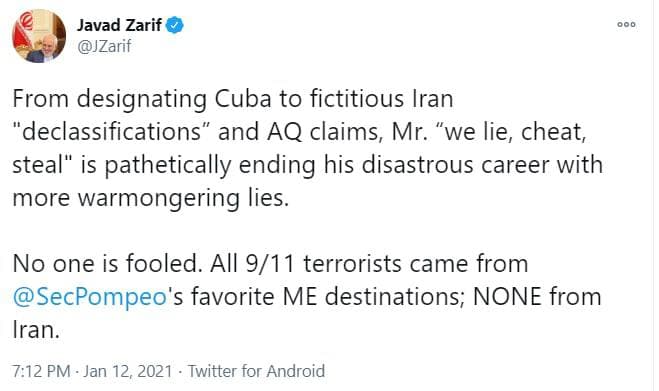Click the word "warmongering" in the tweet

[x=158, y=198]
